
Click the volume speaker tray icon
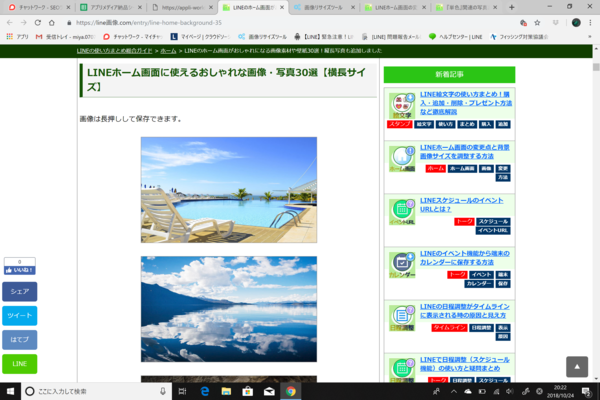pyautogui.click(x=510, y=391)
